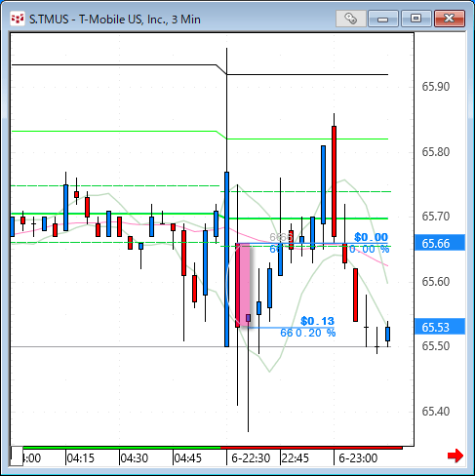Click the 65.40 price axis label
This screenshot has width=475, height=476.
pyautogui.click(x=436, y=412)
